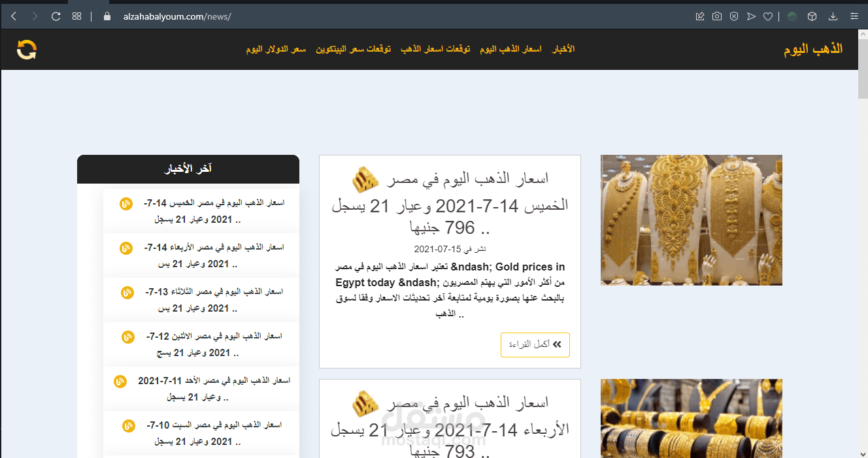Click feed icon beside الاثنين sidebar item
This screenshot has height=458, width=868.
pos(128,337)
